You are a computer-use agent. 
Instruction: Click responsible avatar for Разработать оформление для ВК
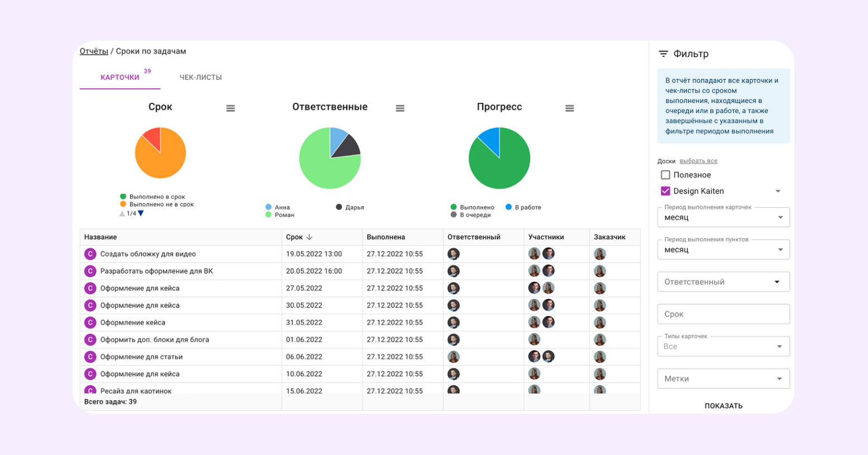[x=454, y=272]
